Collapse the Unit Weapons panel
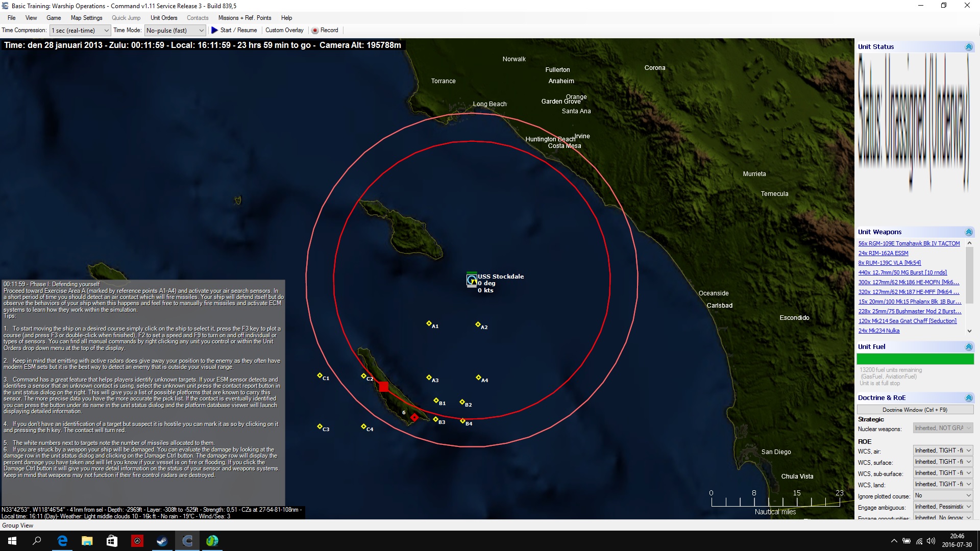980x551 pixels. [969, 232]
